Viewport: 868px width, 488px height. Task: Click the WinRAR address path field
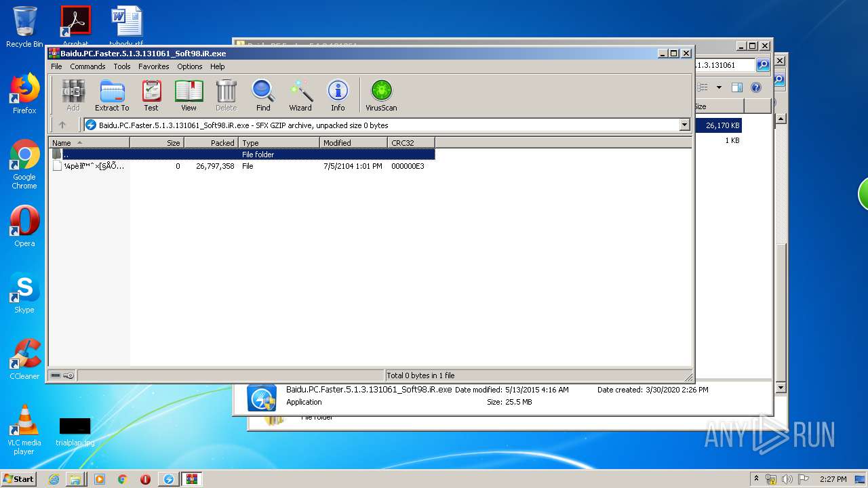tap(387, 125)
